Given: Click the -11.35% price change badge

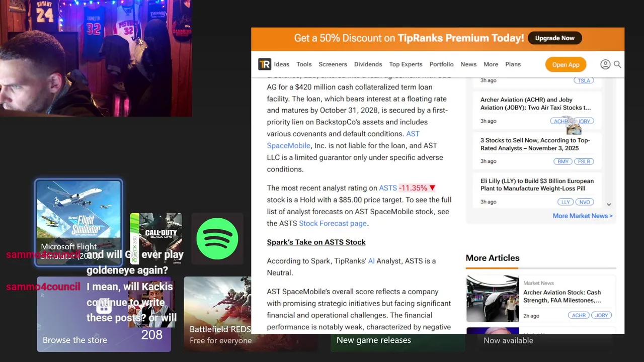Looking at the screenshot, I should click(417, 188).
